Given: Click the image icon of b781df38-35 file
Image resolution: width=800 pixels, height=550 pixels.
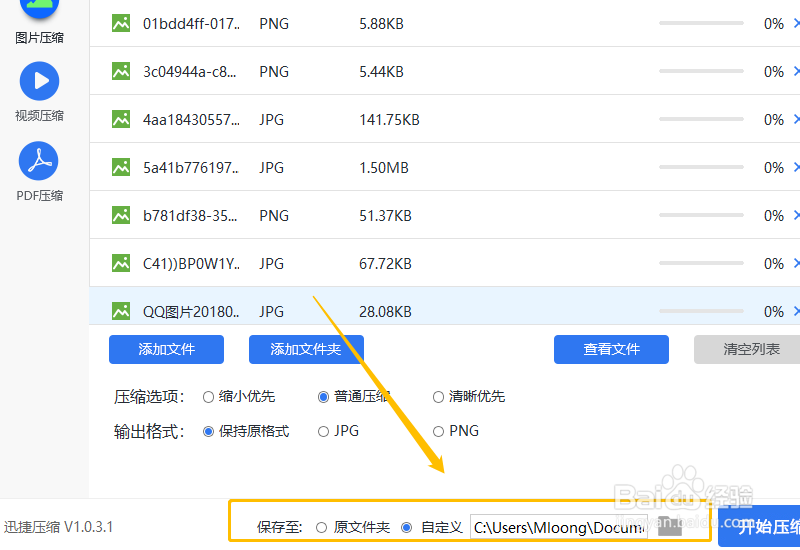Looking at the screenshot, I should pos(121,215).
